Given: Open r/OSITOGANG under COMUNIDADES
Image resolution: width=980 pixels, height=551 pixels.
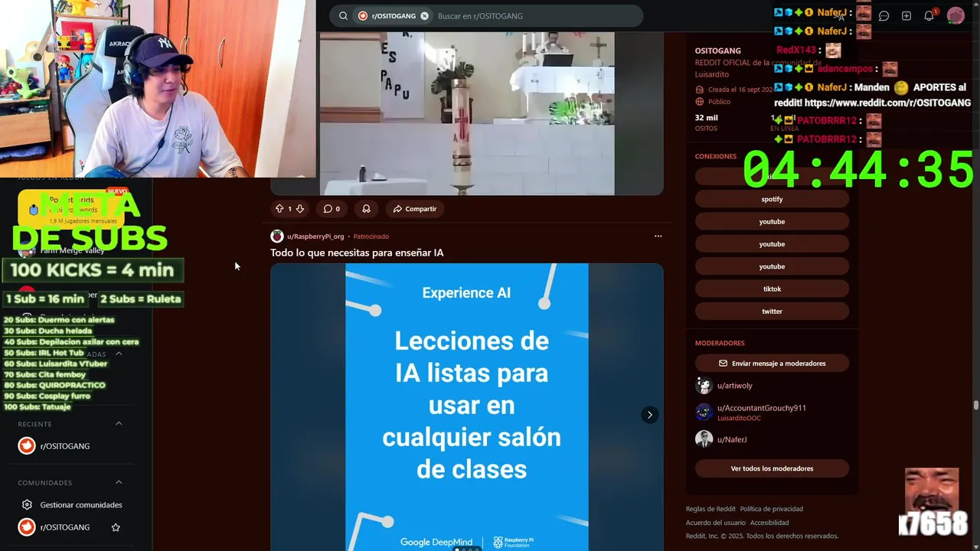Looking at the screenshot, I should click(65, 527).
